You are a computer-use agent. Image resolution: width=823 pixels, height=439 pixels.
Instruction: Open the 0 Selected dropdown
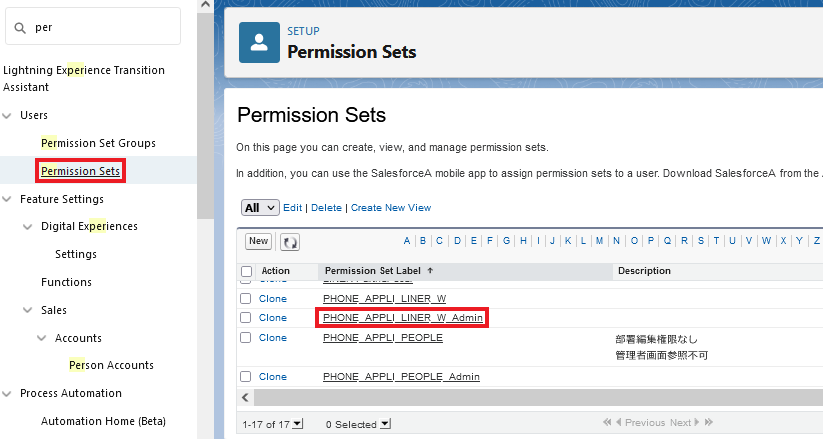(385, 423)
